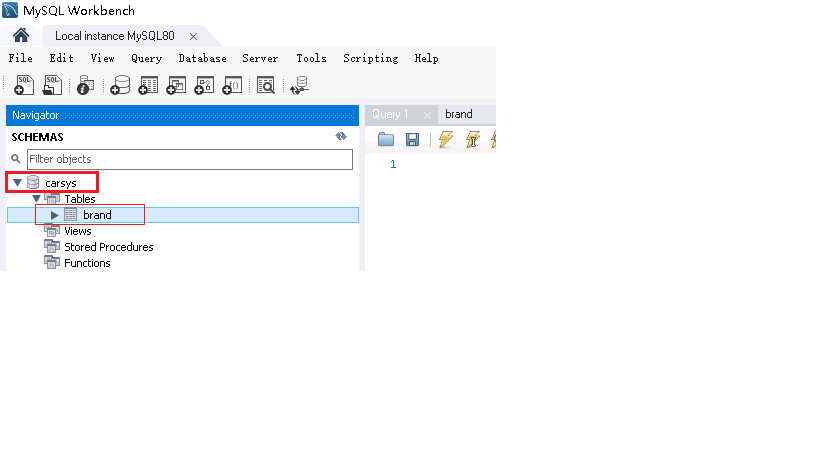Open the Help menu
The height and width of the screenshot is (460, 819).
click(426, 58)
